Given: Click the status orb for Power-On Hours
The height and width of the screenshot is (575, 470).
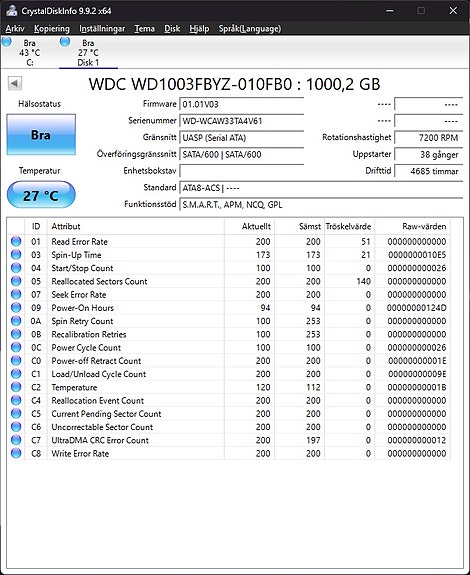Looking at the screenshot, I should [x=16, y=307].
